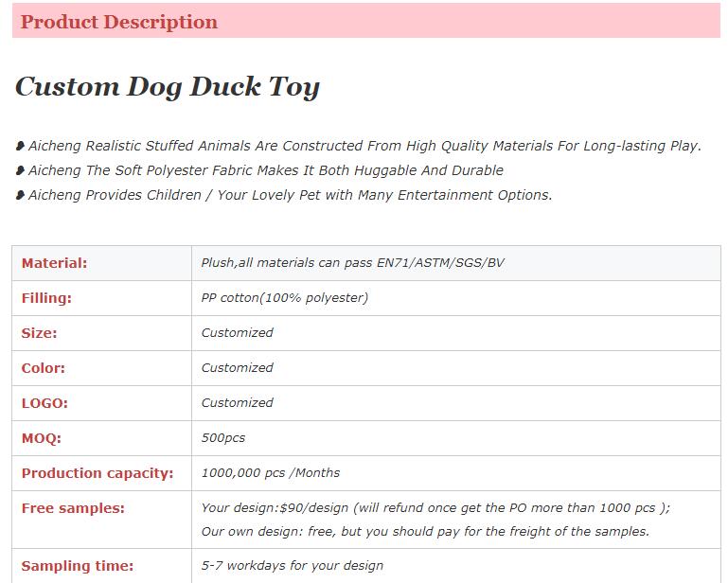This screenshot has height=583, width=728.
Task: Click the 'Free samples:' row label
Action: 73,508
